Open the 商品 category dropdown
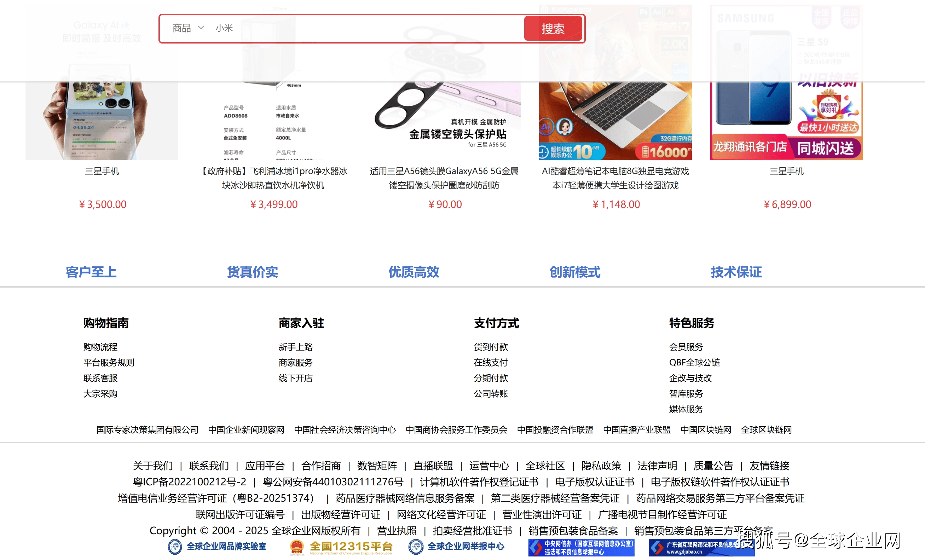The width and height of the screenshot is (925, 560). (188, 28)
